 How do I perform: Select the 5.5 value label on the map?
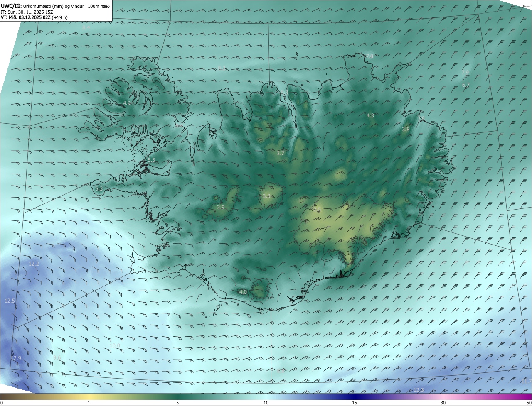tap(151, 160)
